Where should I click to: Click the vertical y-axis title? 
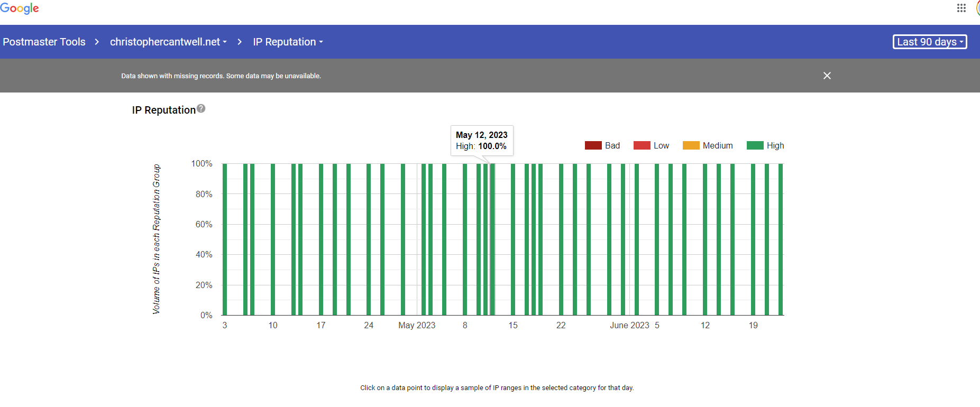coord(156,239)
